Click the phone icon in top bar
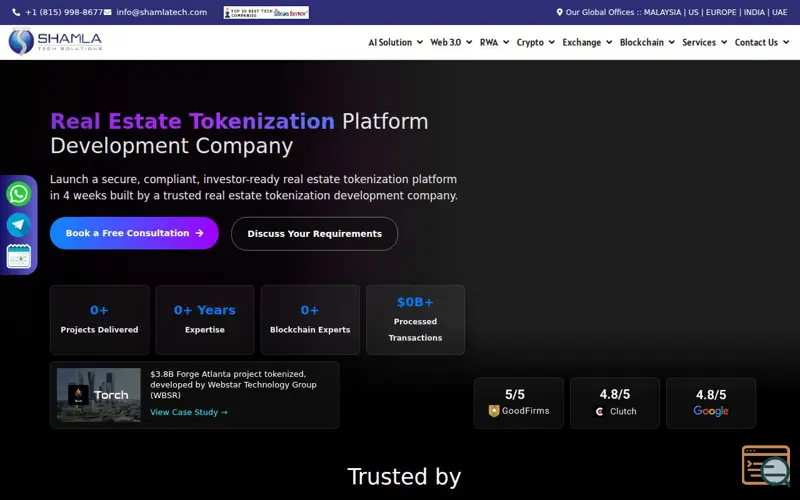The image size is (800, 500). [16, 12]
